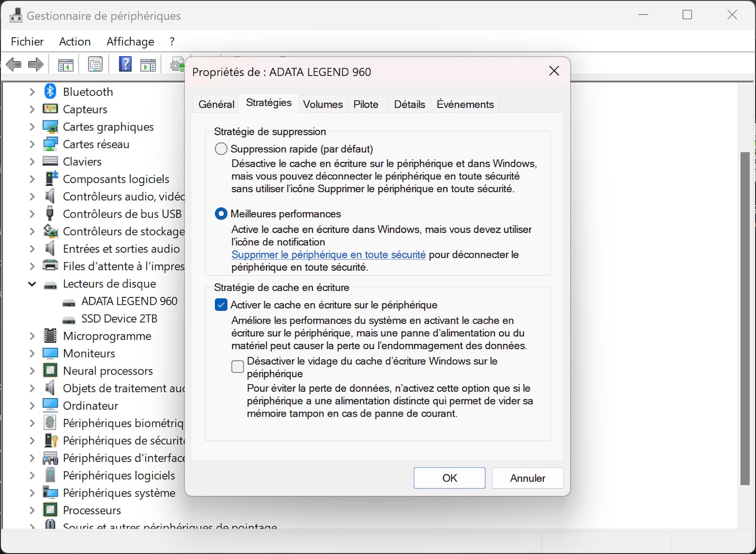Expand the Contrôleurs de bus USB node

click(x=32, y=214)
